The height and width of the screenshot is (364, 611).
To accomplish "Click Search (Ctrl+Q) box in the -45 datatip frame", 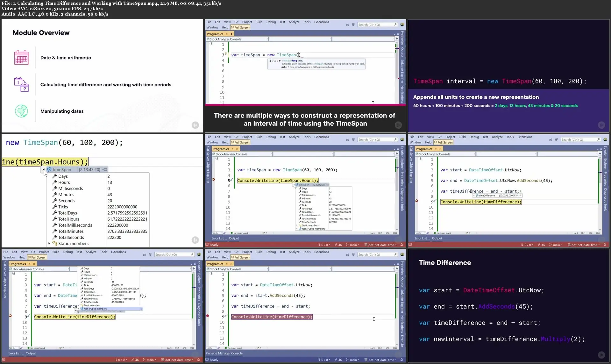I will (174, 254).
